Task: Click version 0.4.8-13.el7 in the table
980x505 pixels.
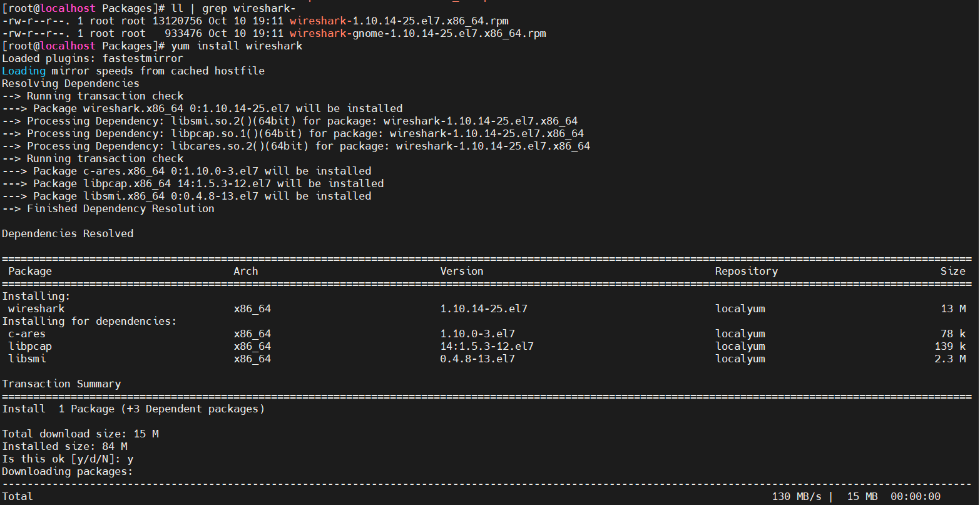Action: [x=477, y=359]
